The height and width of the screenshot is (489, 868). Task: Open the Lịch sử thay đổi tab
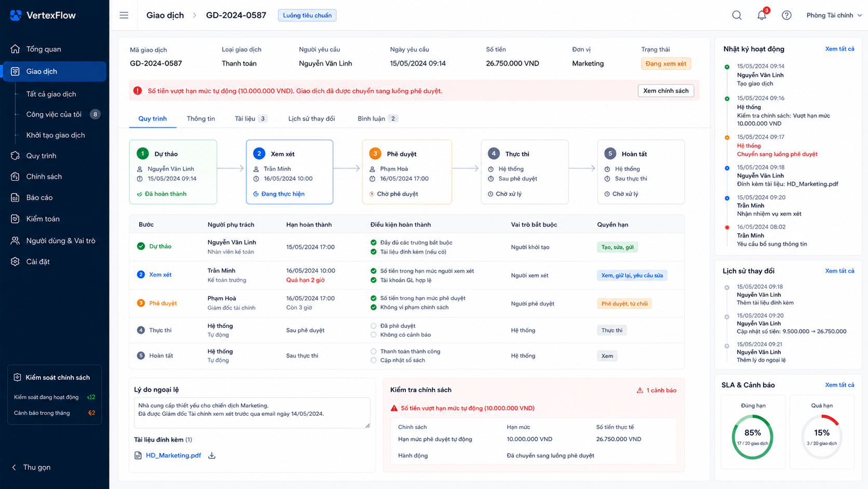tap(311, 118)
